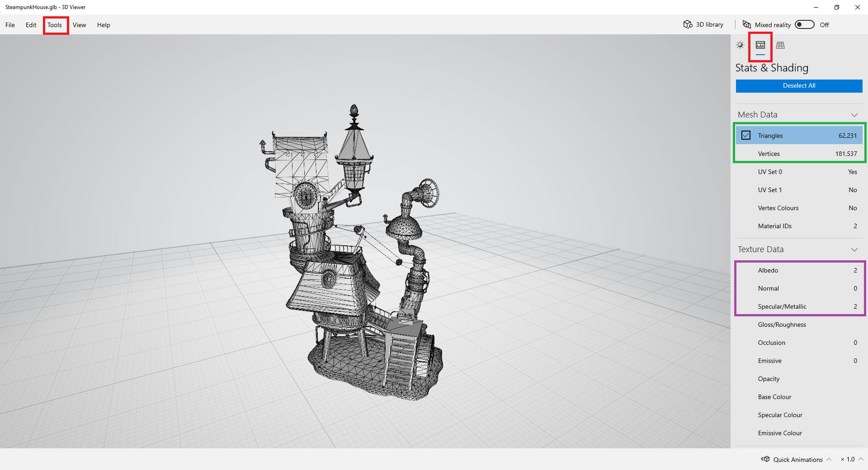Screen dimensions: 868x470
Task: Collapse the Texture Data section chevron
Action: pos(854,249)
